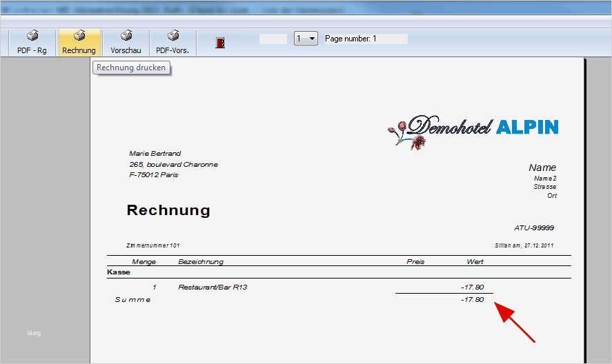Click the 'Page number: 1' label
Viewport: 612px width, 364px height.
(351, 39)
